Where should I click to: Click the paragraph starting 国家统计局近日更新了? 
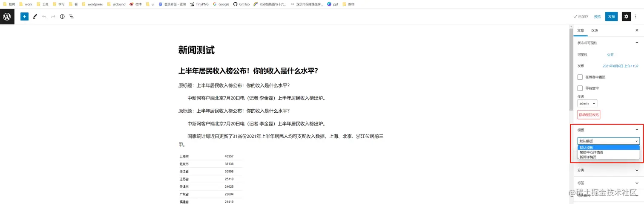[x=281, y=140]
